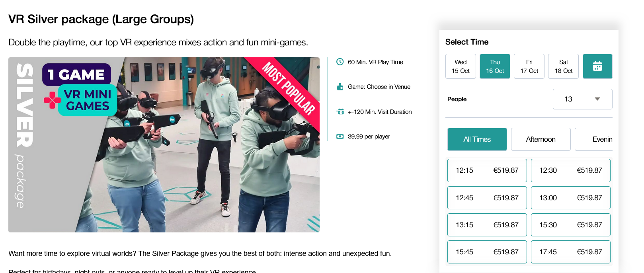Choose Fri 17 Oct date
This screenshot has width=644, height=273.
coord(529,66)
